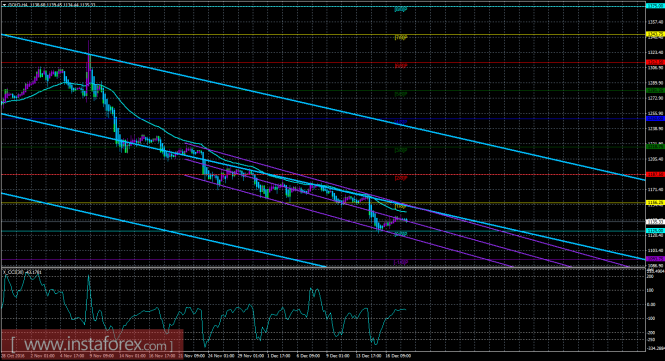The height and width of the screenshot is (361, 665).
Task: Click the cyan 1125.00 price tag
Action: tap(655, 231)
